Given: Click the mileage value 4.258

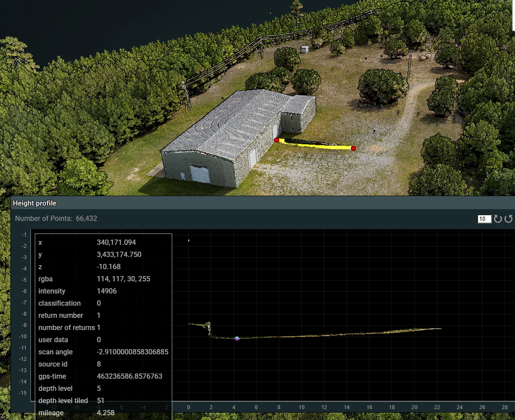Looking at the screenshot, I should [x=106, y=413].
